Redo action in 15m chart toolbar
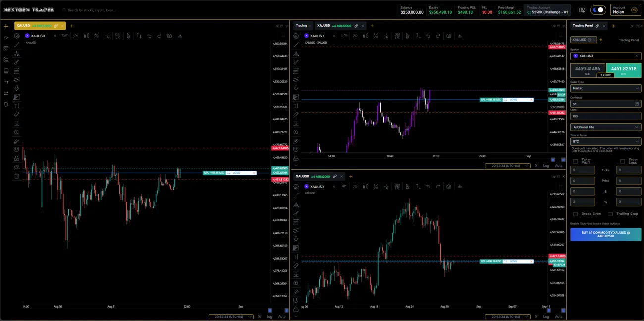644x321 pixels. coord(159,36)
